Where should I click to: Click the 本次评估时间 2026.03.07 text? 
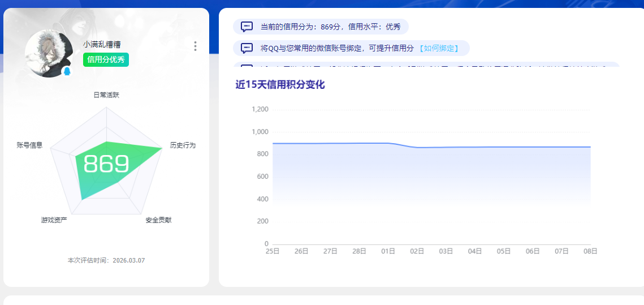coord(106,260)
